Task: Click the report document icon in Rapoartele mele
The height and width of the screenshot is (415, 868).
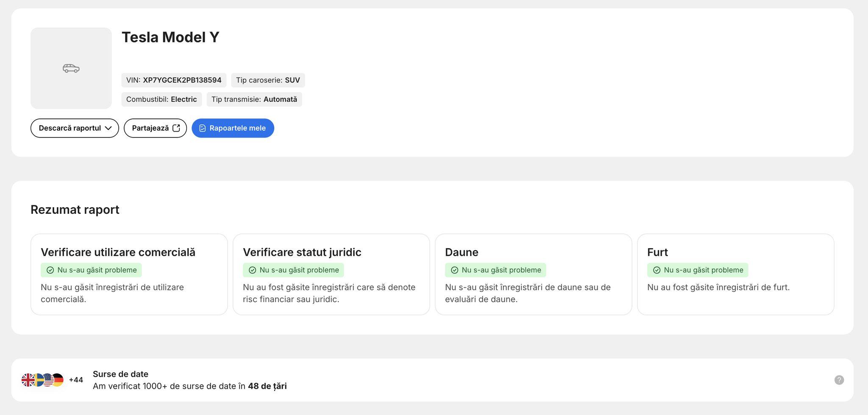Action: click(203, 128)
